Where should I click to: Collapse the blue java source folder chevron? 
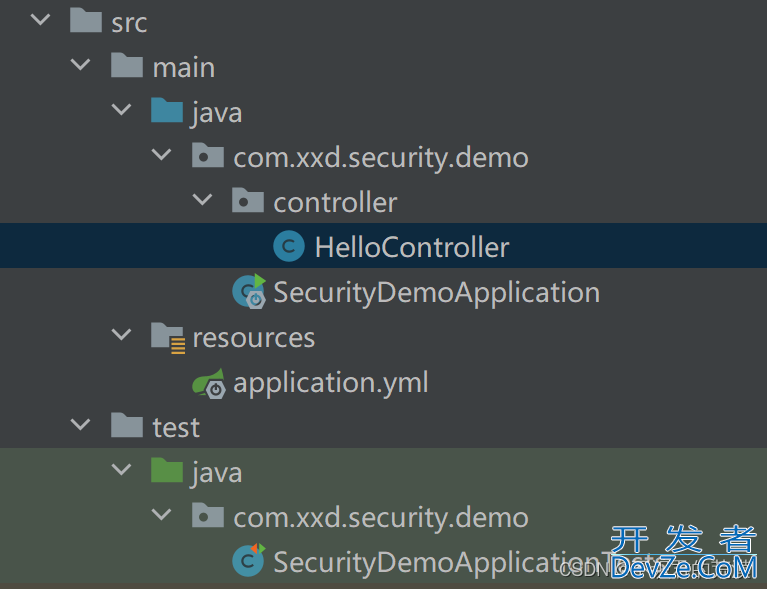(x=121, y=109)
